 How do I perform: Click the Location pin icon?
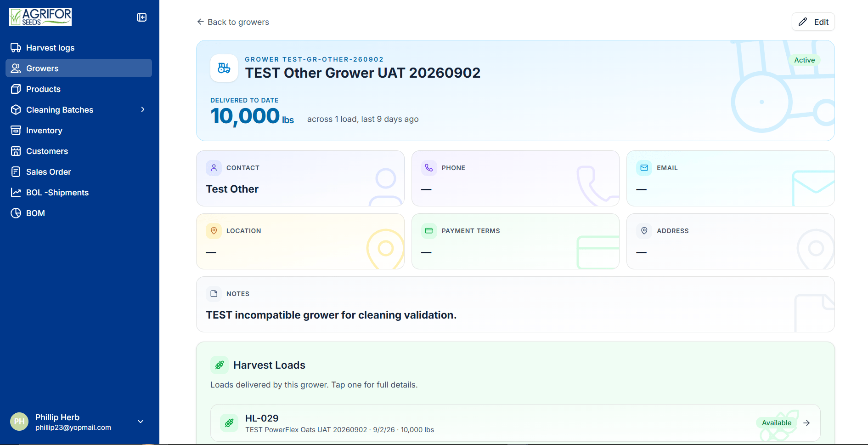(x=214, y=231)
